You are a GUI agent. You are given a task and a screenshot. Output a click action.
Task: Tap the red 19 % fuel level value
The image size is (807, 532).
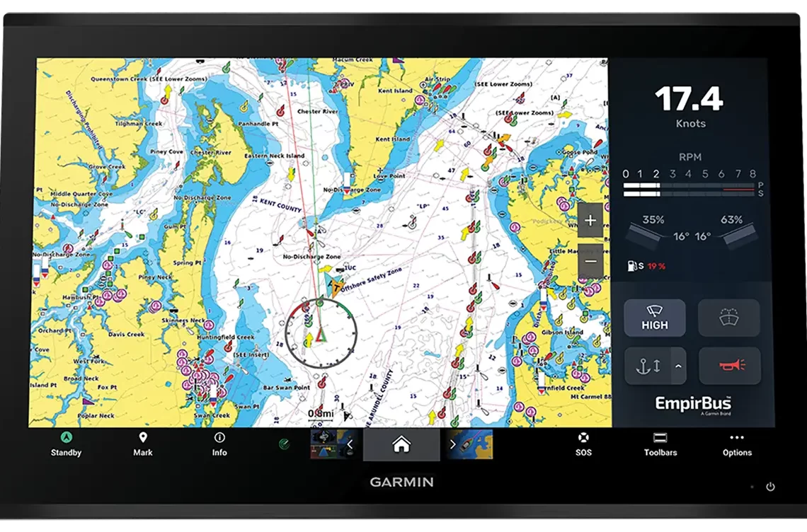click(x=656, y=266)
